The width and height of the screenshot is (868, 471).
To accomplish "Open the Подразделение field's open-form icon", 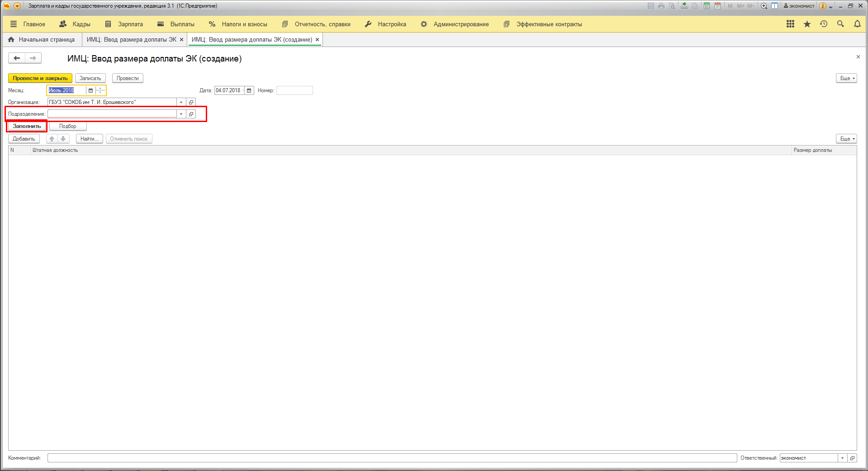I will coord(191,114).
